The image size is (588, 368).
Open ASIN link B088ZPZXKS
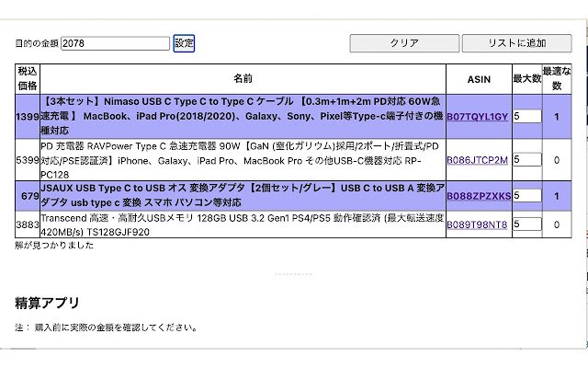[x=479, y=196]
